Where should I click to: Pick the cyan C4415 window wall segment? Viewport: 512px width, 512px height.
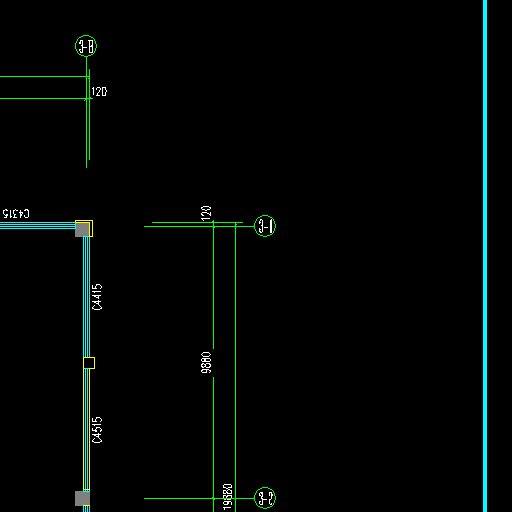click(86, 297)
